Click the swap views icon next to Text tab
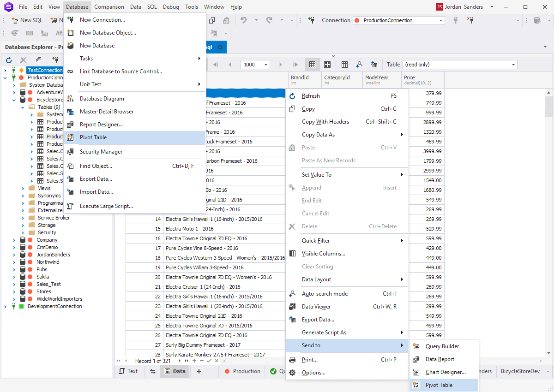Viewport: 554px width, 392px height. pyautogui.click(x=153, y=371)
